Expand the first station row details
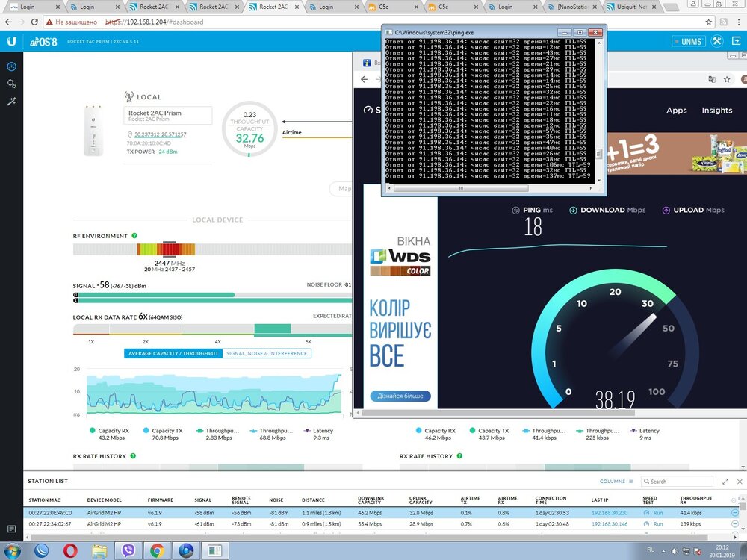 (734, 513)
